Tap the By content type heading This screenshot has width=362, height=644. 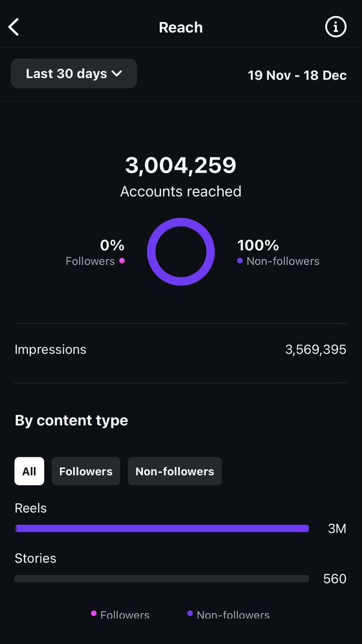coord(72,420)
